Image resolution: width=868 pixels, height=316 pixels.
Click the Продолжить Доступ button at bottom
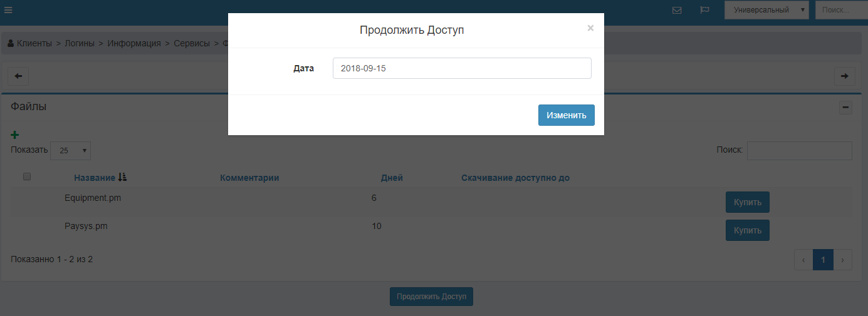[431, 297]
